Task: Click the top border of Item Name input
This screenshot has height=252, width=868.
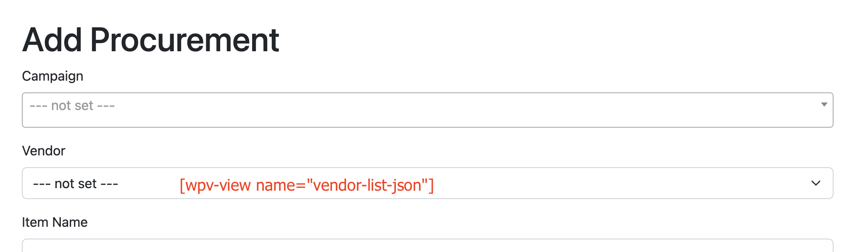Action: point(427,239)
